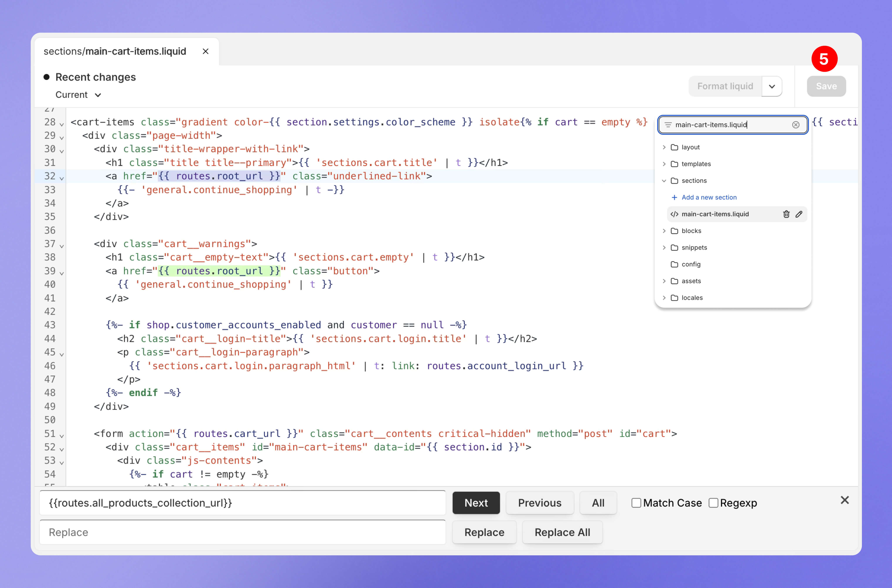Select the sections/main-cart-items.liquid tab
Image resolution: width=892 pixels, height=588 pixels.
115,51
